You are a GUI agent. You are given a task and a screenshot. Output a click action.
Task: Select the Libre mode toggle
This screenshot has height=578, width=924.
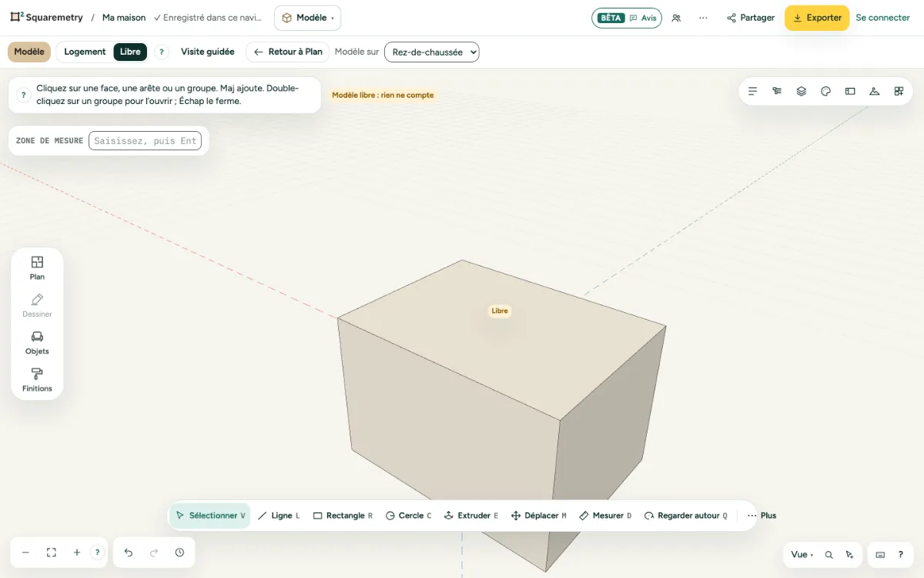pos(130,52)
